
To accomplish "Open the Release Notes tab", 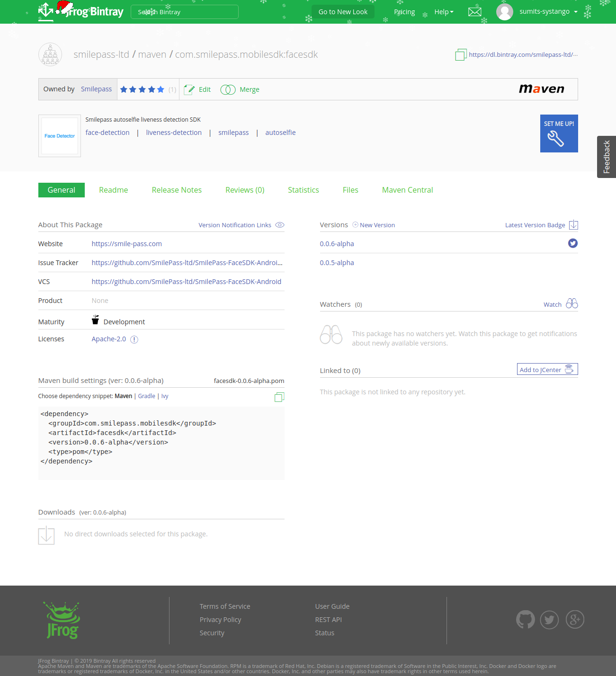I will pyautogui.click(x=177, y=190).
